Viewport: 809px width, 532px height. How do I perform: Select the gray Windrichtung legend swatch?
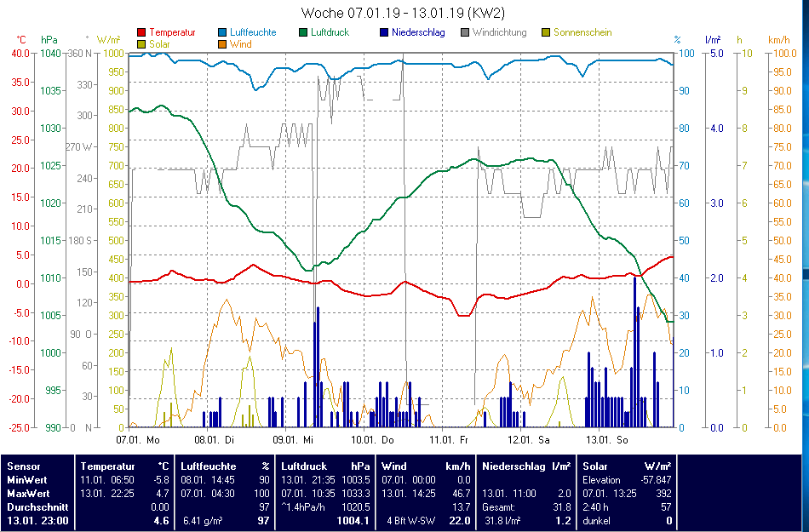[x=465, y=32]
